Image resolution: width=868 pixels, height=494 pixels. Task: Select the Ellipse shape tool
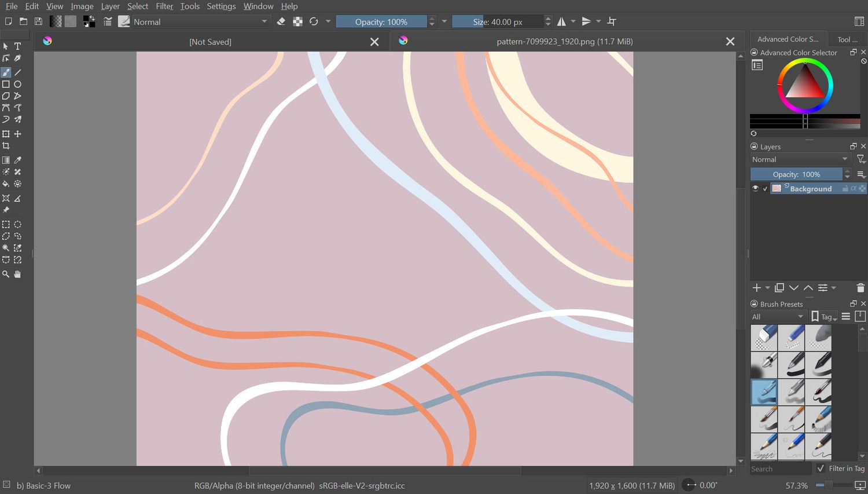click(x=18, y=84)
